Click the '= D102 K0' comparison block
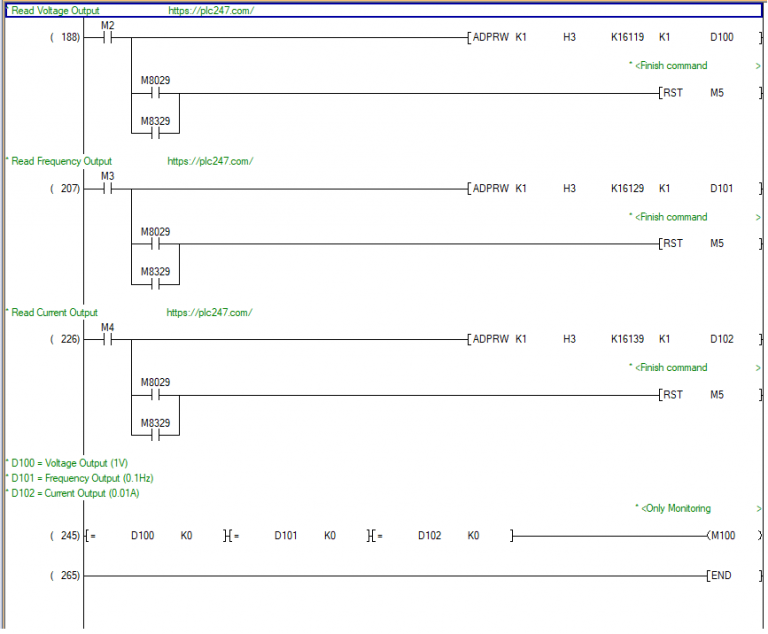Image resolution: width=768 pixels, height=634 pixels. click(442, 536)
